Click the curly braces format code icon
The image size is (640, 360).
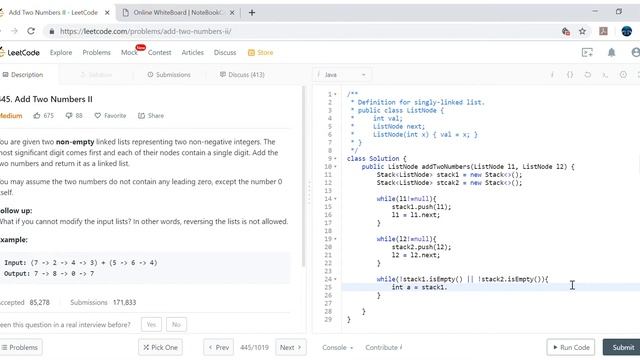[x=570, y=75]
